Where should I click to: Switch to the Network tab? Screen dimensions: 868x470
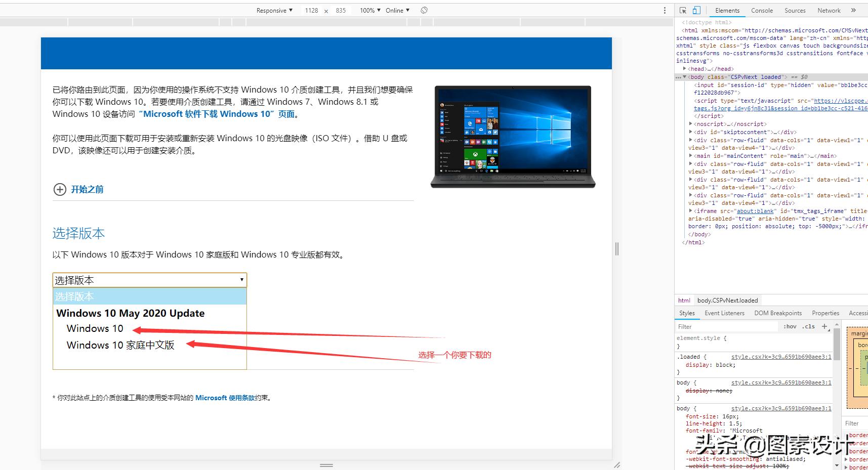pyautogui.click(x=829, y=10)
